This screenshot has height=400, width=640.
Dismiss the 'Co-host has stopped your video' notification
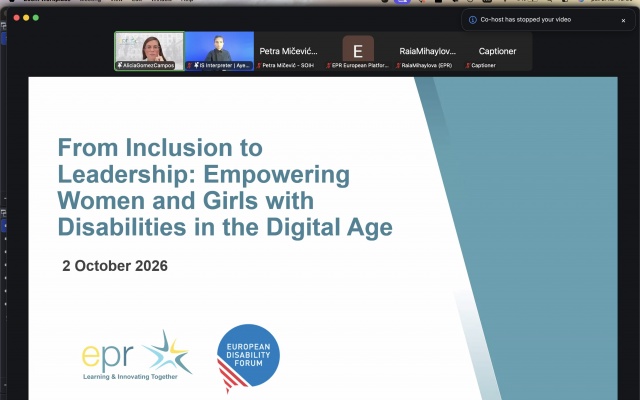pos(623,20)
